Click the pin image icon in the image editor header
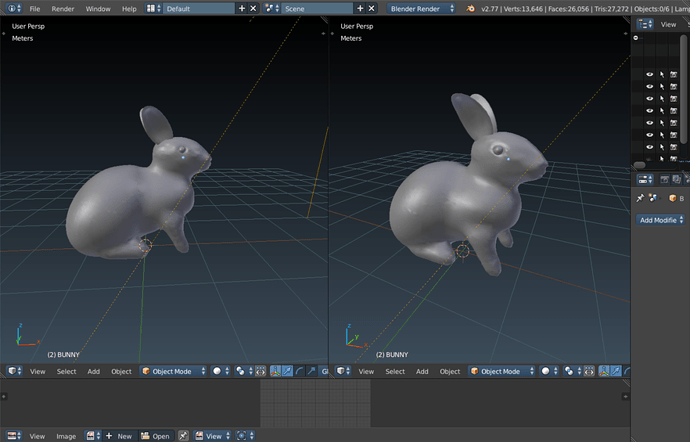Viewport: 690px width, 442px height. 183,436
